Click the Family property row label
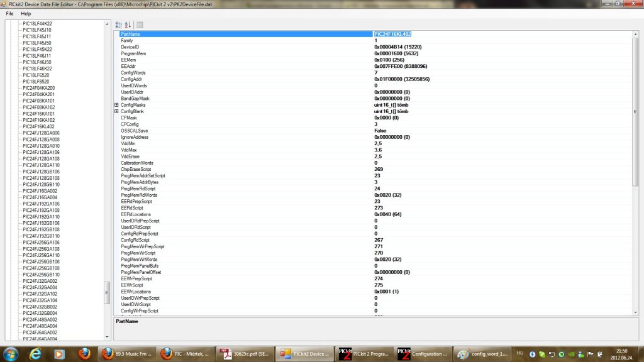The height and width of the screenshot is (362, 644). click(126, 41)
